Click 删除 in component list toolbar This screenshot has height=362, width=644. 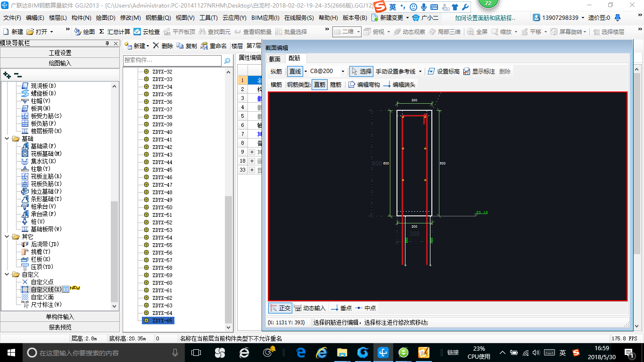click(163, 46)
